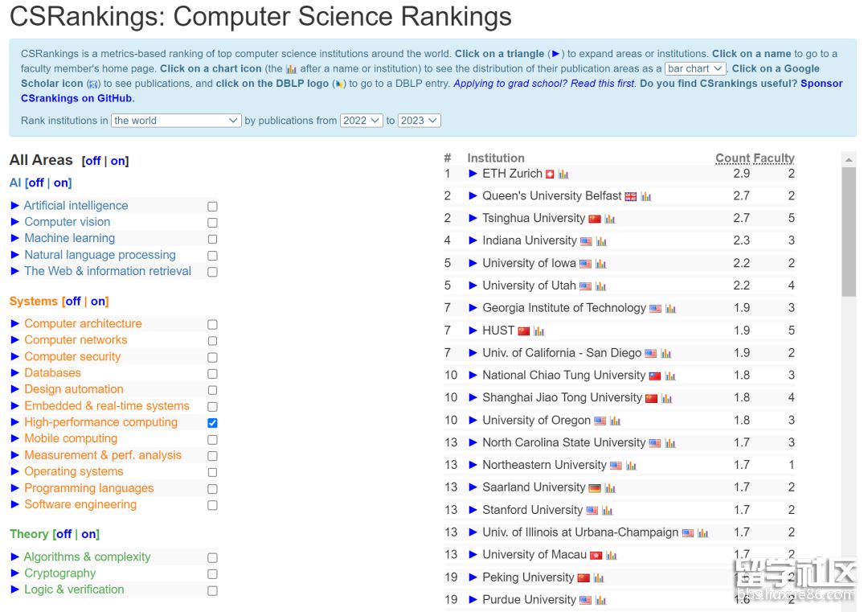Screen dimensions: 868x612
Task: Open the chart icon for Queen's University Belfast
Action: click(x=646, y=196)
